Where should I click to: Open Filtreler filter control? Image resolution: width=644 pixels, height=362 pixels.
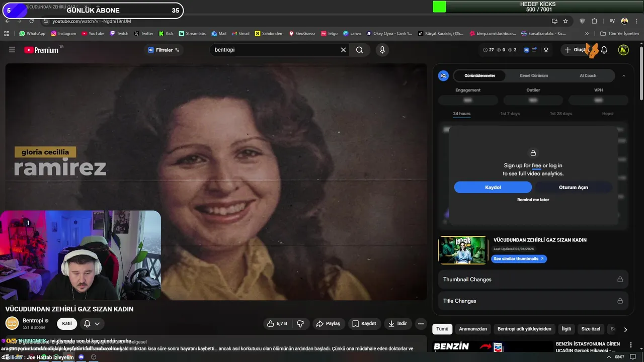163,50
